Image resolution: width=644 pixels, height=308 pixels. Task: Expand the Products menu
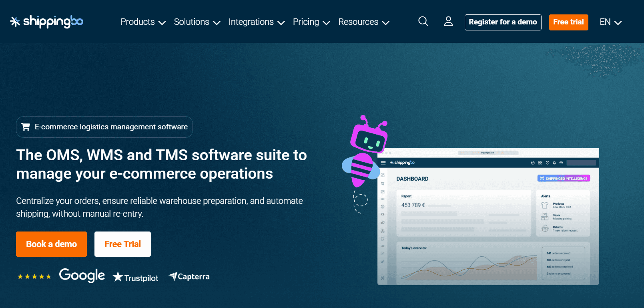tap(143, 22)
